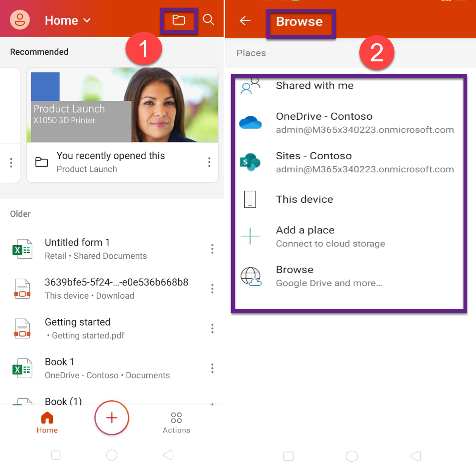This screenshot has height=470, width=476.
Task: Open the Product Launch thumbnail
Action: [122, 105]
